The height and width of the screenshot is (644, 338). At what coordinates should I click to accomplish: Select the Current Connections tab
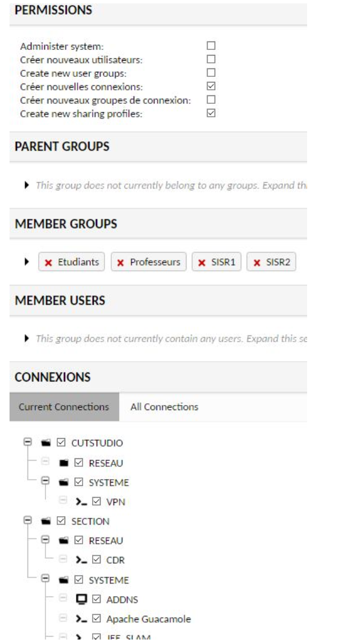(64, 407)
